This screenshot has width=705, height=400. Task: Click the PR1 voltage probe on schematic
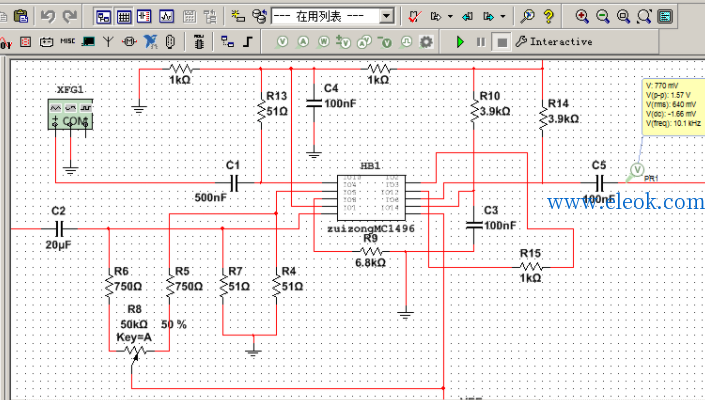click(x=636, y=171)
